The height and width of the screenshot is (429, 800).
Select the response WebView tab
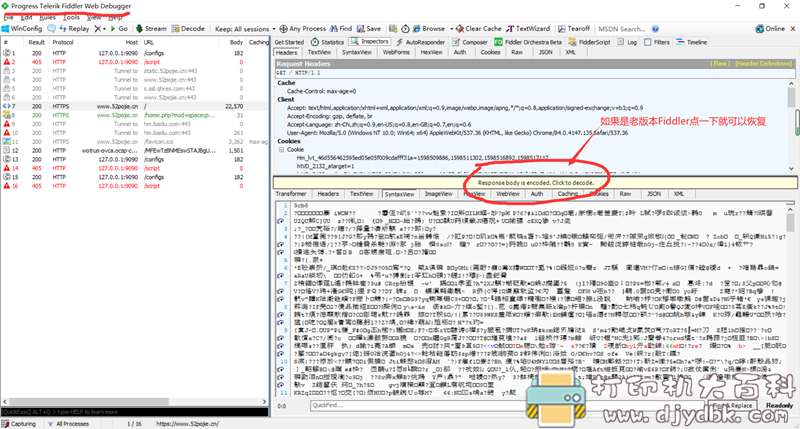(x=508, y=194)
